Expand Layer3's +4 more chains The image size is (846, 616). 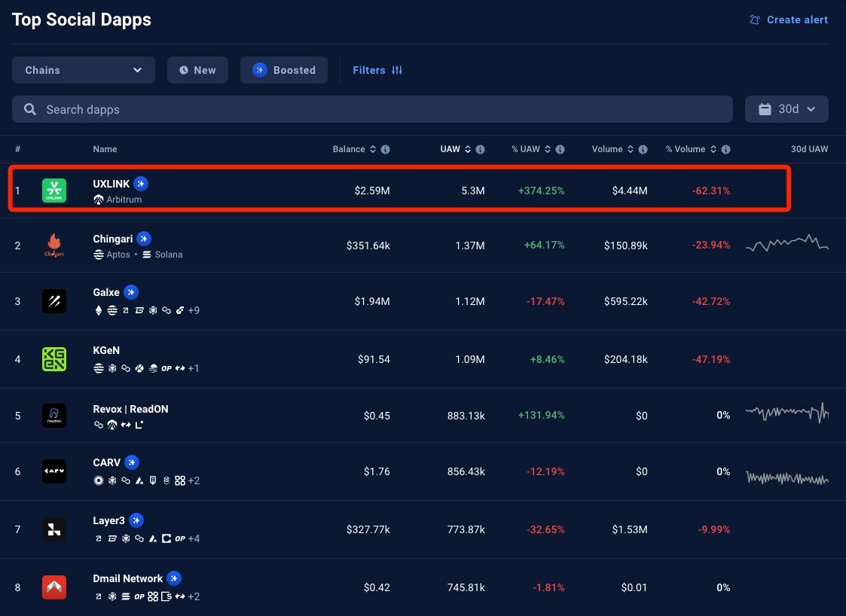tap(194, 538)
